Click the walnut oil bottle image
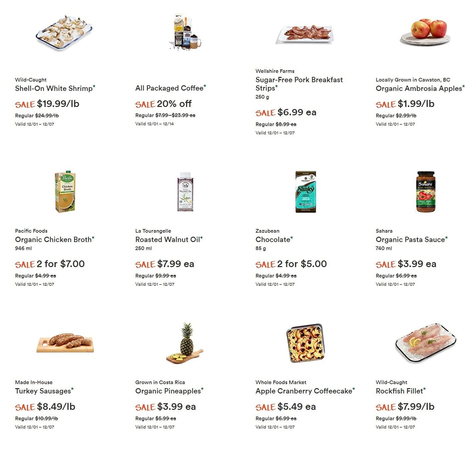 click(185, 192)
